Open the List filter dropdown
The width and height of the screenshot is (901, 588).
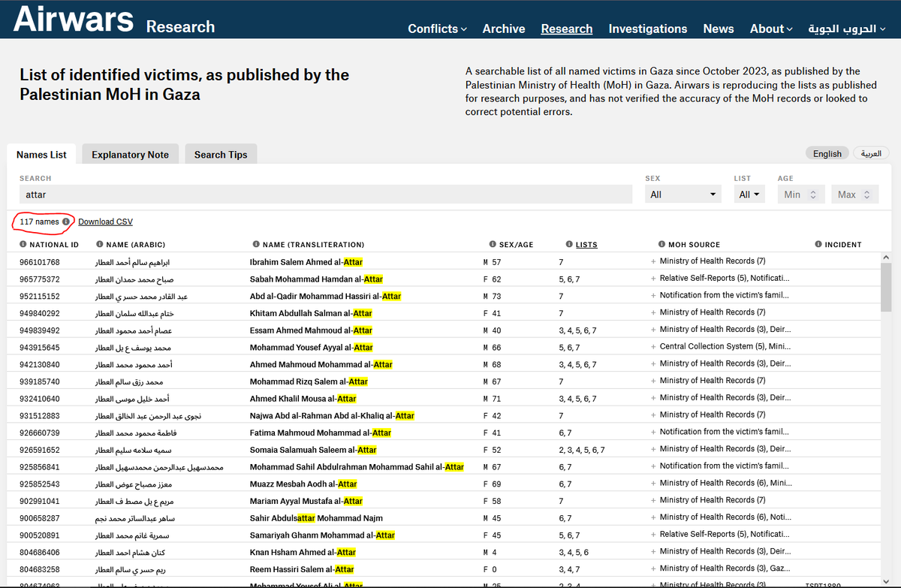point(749,194)
